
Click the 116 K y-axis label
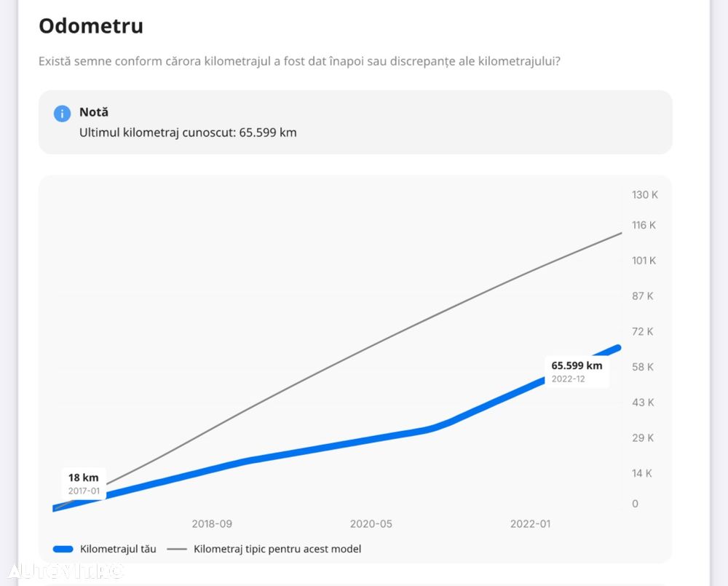pyautogui.click(x=644, y=225)
